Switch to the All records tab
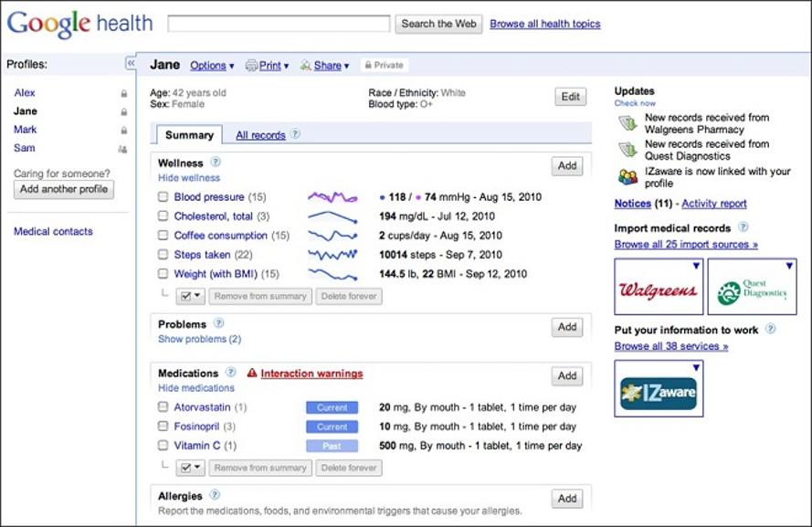Screen dimensions: 812x527 pyautogui.click(x=260, y=135)
